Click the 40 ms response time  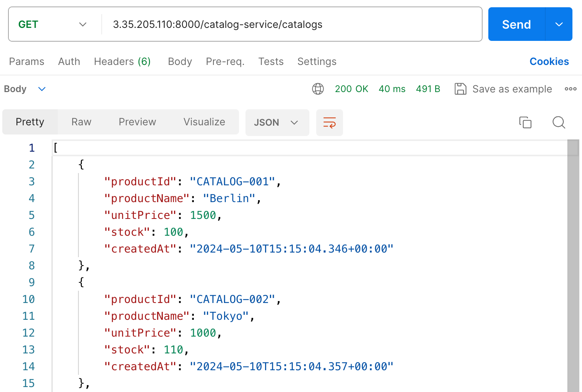coord(392,89)
